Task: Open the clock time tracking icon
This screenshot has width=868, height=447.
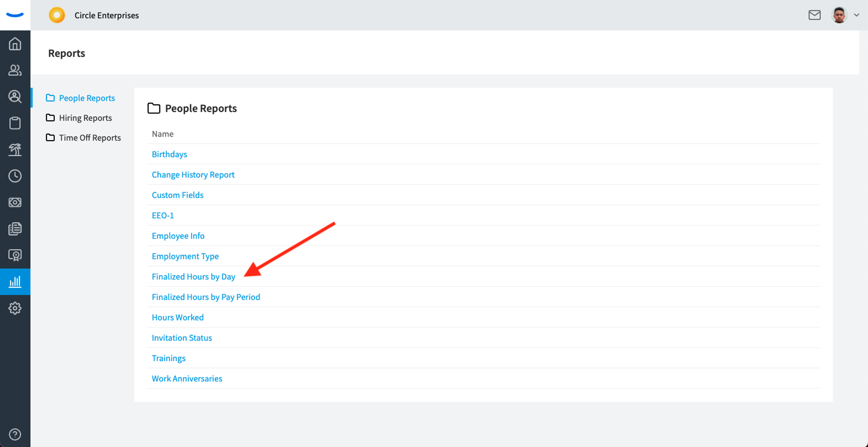Action: (15, 176)
